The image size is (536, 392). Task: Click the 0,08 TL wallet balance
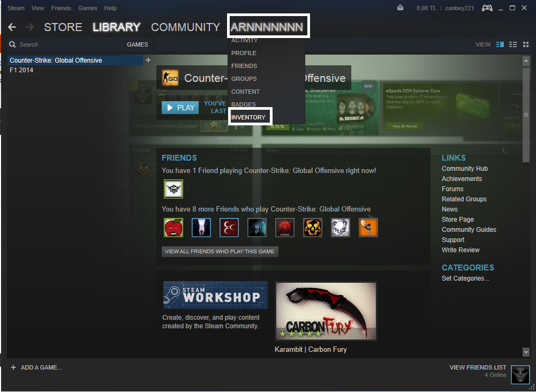(426, 8)
